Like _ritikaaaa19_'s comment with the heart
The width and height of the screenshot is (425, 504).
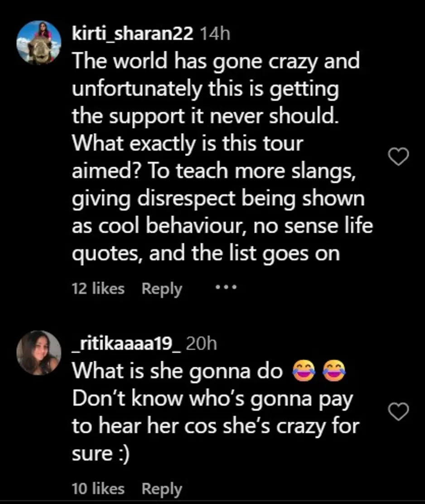point(399,412)
